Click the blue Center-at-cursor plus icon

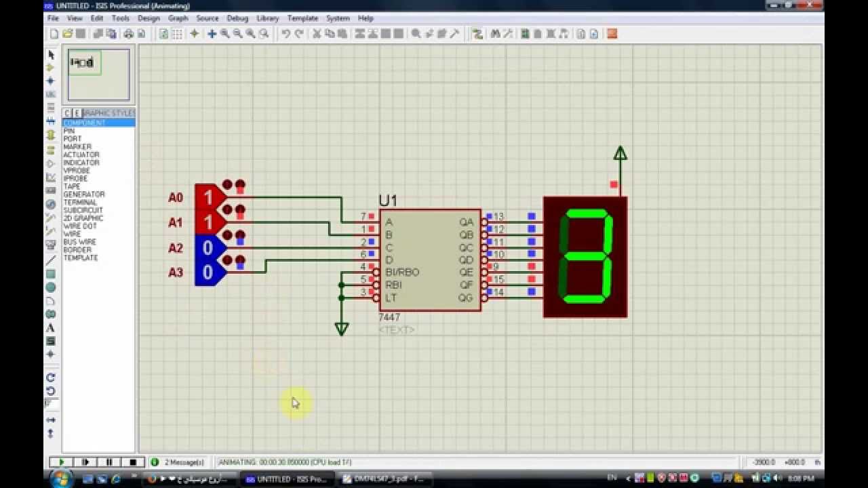pos(212,34)
